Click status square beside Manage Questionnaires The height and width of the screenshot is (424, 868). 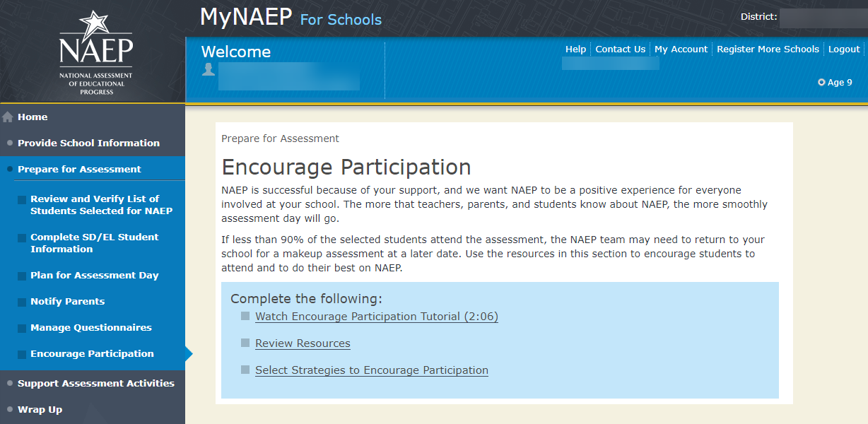click(22, 329)
